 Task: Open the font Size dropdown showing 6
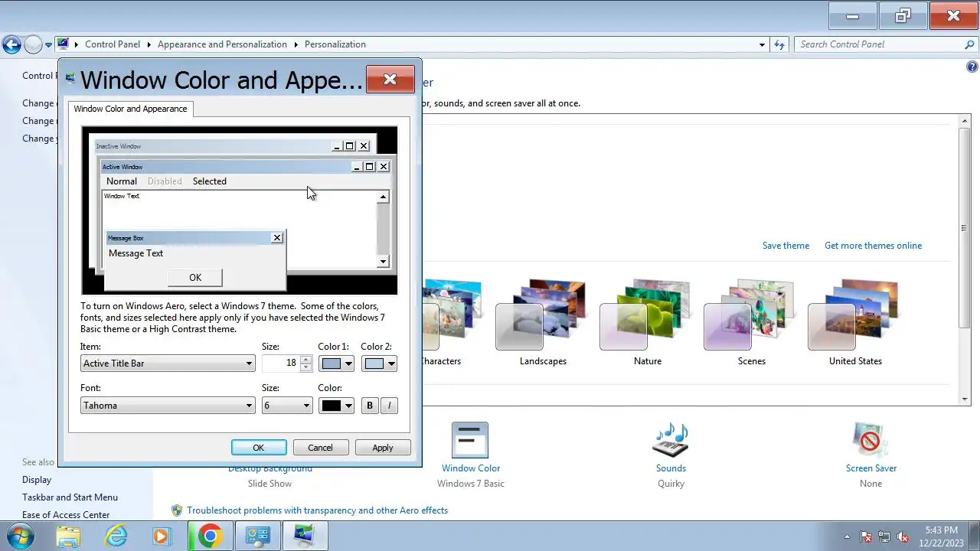point(287,406)
